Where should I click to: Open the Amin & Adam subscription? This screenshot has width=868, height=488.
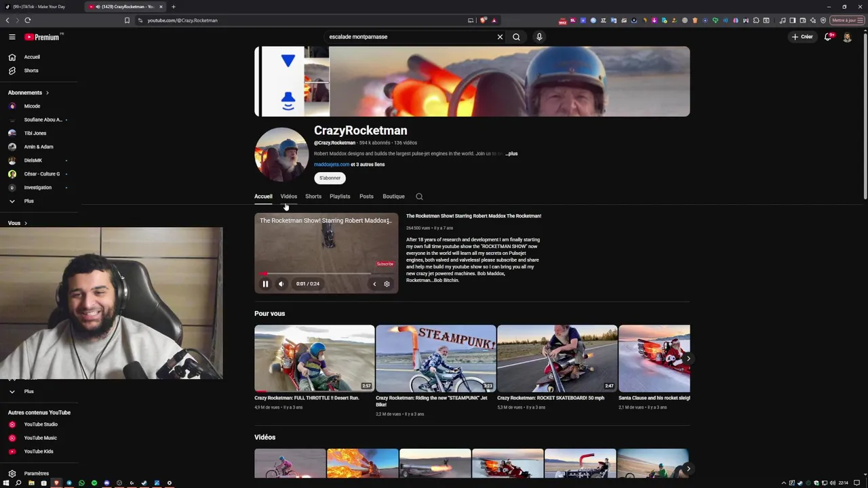[39, 146]
